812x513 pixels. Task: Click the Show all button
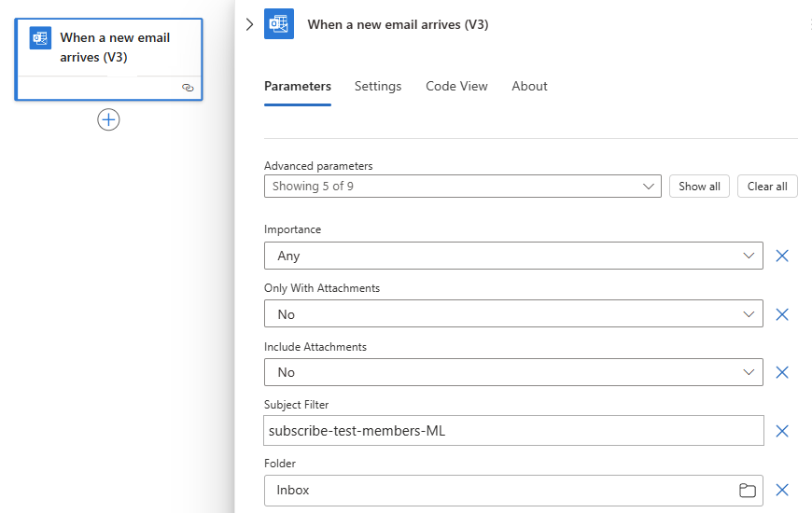pyautogui.click(x=699, y=187)
